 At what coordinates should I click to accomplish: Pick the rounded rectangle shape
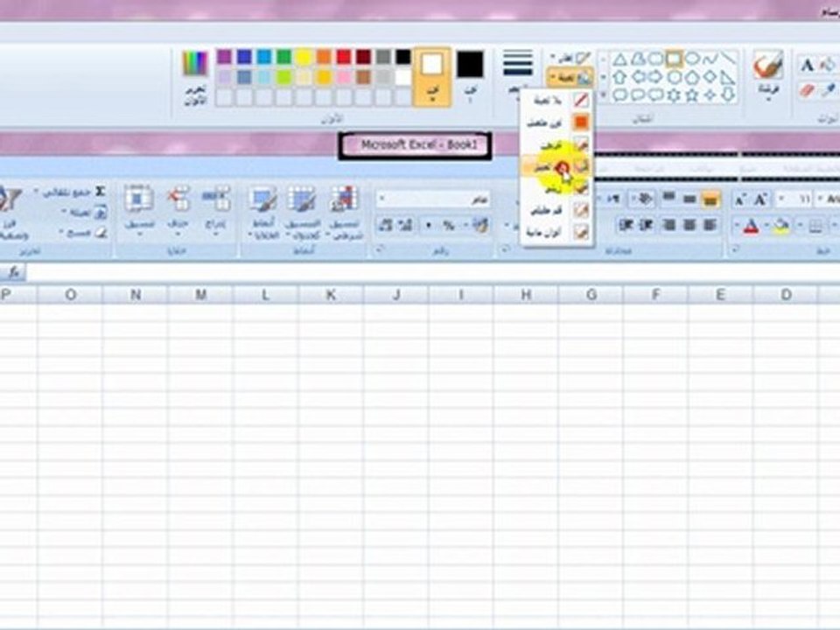(x=655, y=59)
